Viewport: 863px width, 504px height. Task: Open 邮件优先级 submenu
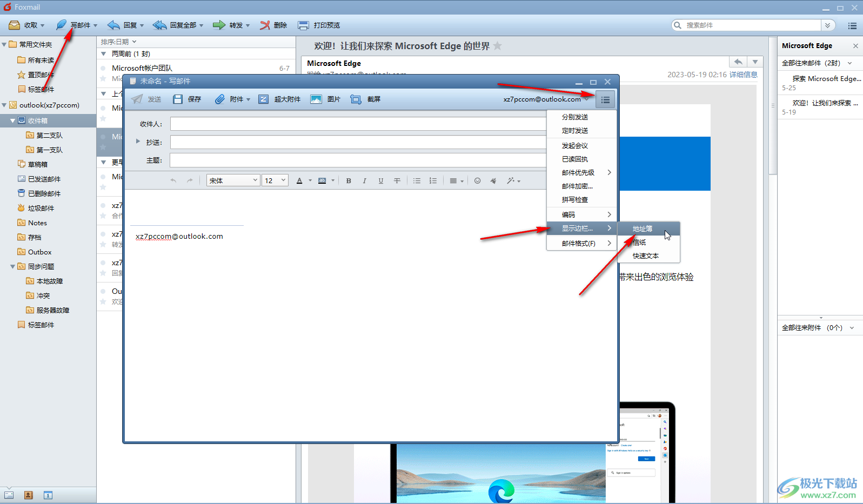[581, 173]
